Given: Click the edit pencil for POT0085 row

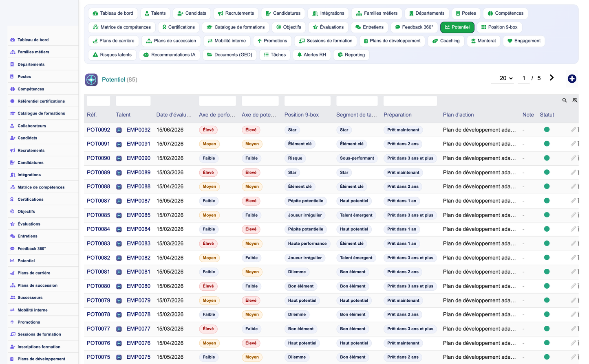Looking at the screenshot, I should click(573, 215).
